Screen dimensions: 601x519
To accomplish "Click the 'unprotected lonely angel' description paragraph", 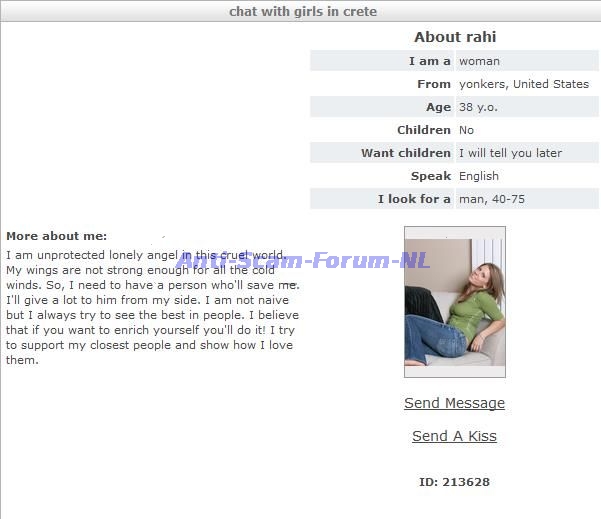I will point(153,307).
